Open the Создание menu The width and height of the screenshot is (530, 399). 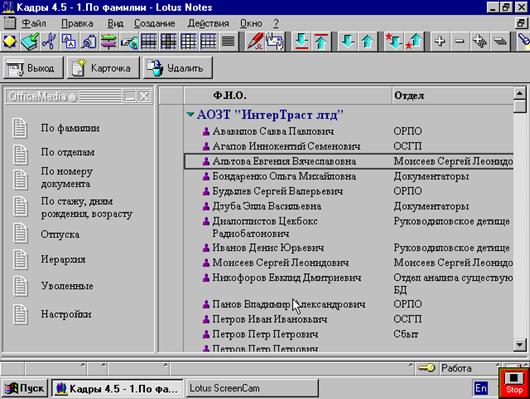[x=154, y=23]
